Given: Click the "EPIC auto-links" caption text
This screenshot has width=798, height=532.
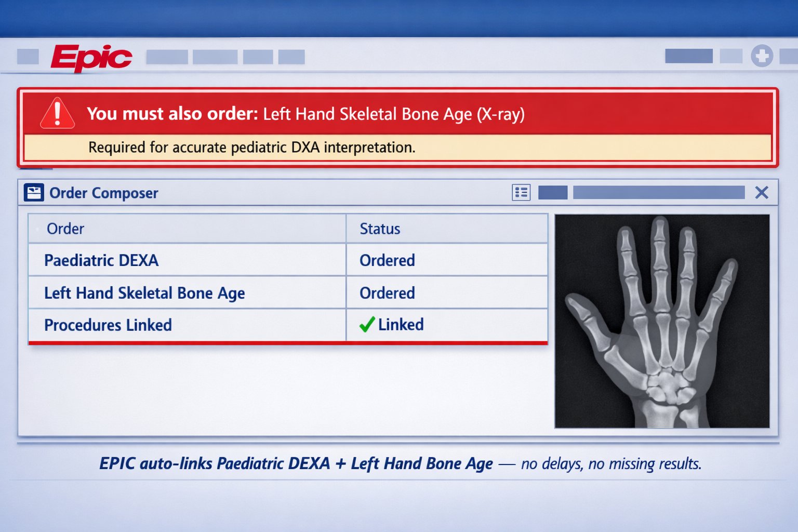Looking at the screenshot, I should (x=400, y=463).
